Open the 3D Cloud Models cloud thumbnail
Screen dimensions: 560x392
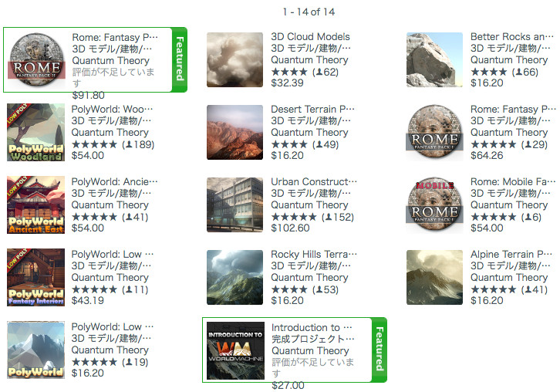234,59
